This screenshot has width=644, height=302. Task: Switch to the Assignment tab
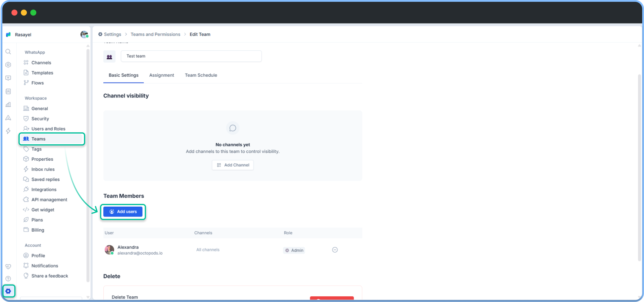161,75
